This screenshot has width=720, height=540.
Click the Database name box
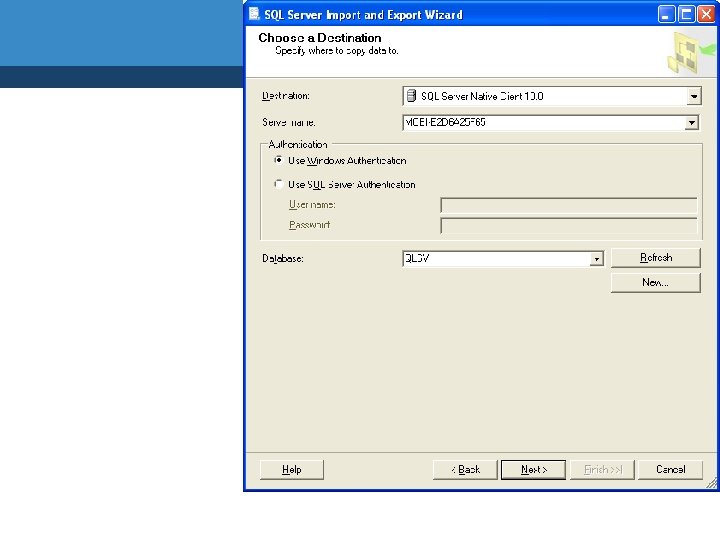coord(497,259)
